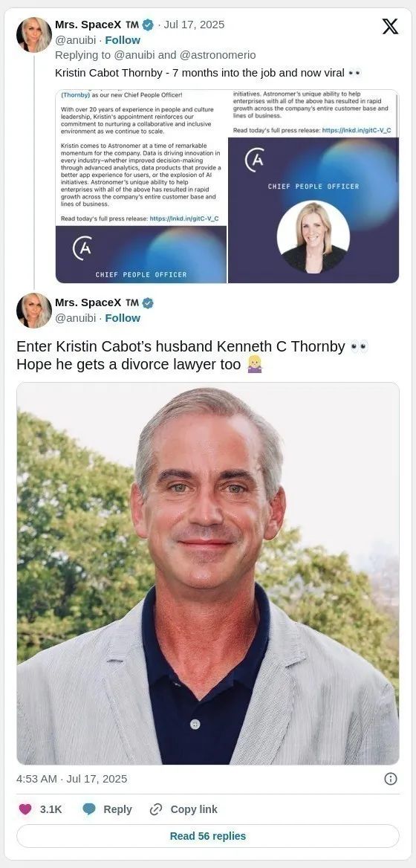Open the Jul 17, 2025 date on top tweet
The image size is (416, 868).
194,25
